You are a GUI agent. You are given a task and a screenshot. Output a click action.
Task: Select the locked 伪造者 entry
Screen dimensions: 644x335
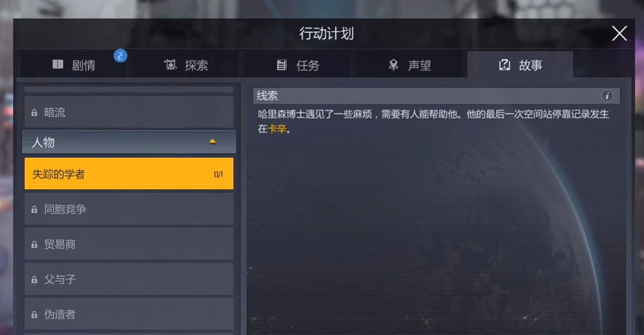pyautogui.click(x=129, y=314)
